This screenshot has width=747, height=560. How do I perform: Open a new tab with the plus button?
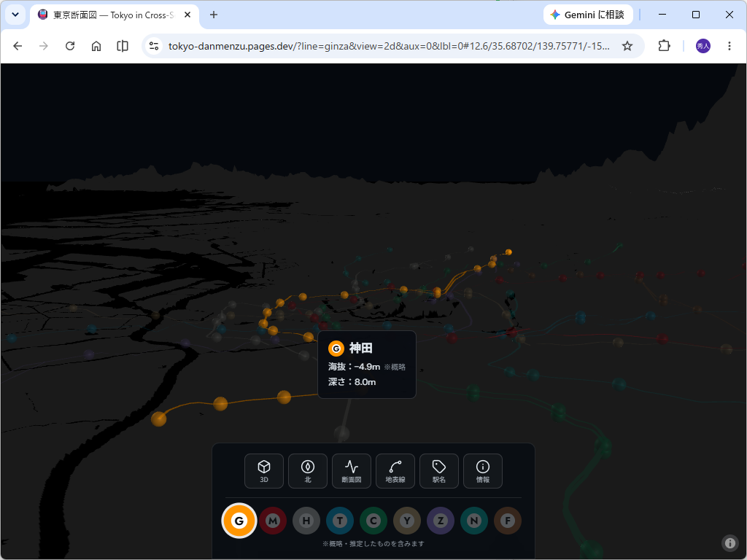coord(214,15)
